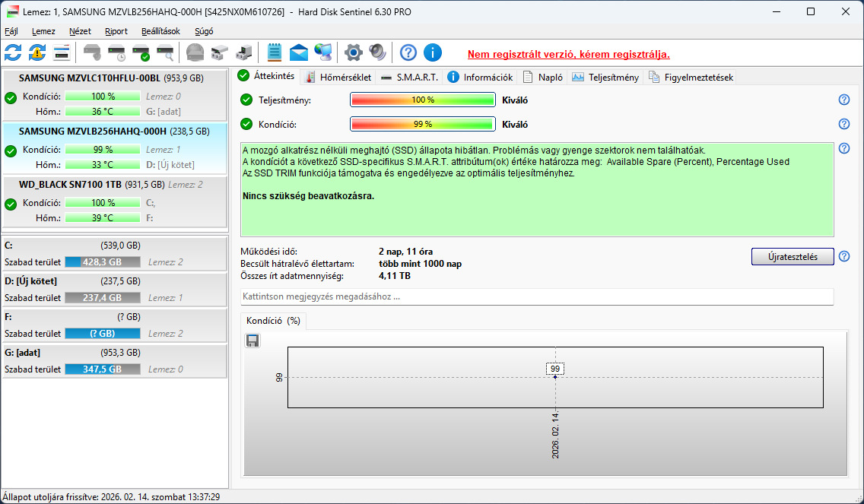Open the Beállítások menu

[160, 31]
